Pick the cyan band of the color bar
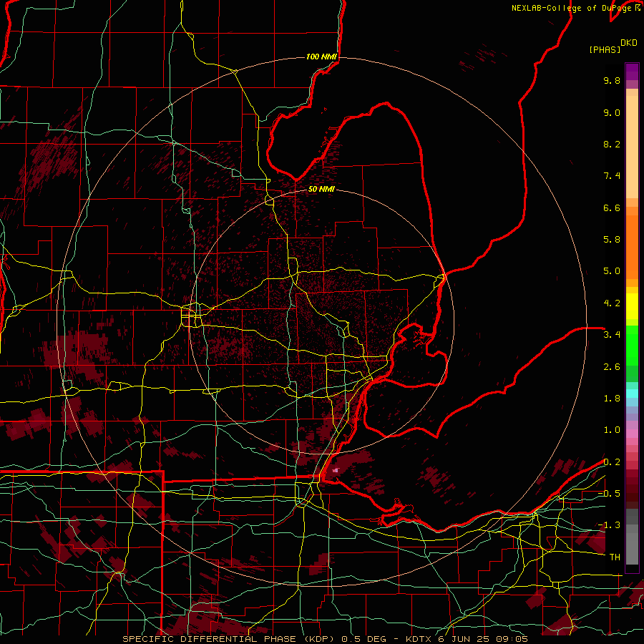This screenshot has width=644, height=644. [632, 394]
